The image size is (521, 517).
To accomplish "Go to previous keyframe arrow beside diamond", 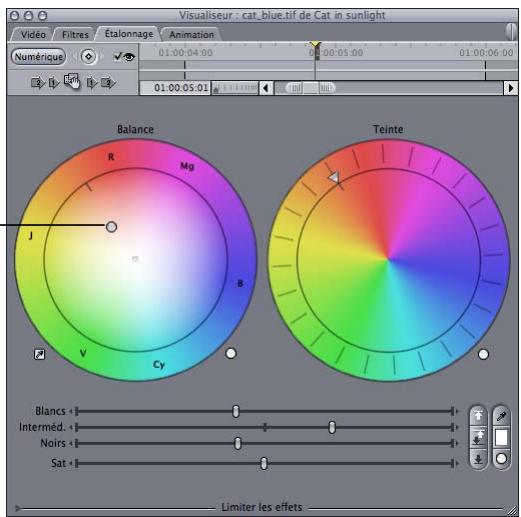I will click(75, 57).
